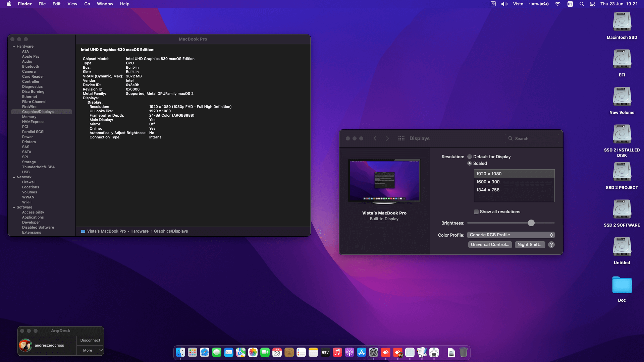Viewport: 644px width, 362px height.
Task: Show all preferences grid in Displays window
Action: click(x=401, y=138)
